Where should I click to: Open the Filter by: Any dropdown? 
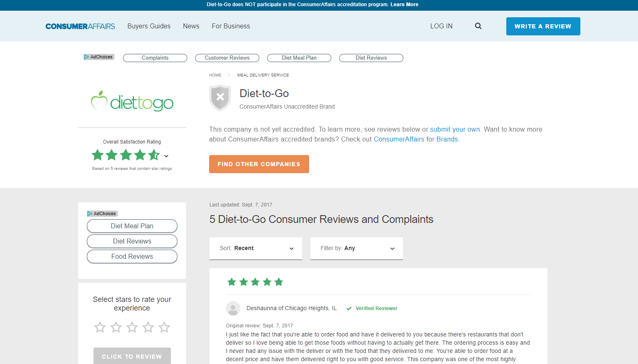tap(356, 248)
